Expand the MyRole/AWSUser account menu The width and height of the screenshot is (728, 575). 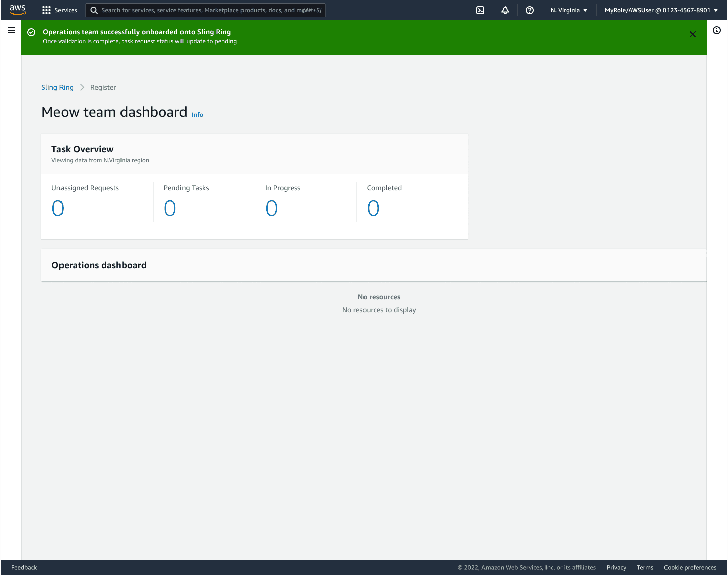point(661,10)
